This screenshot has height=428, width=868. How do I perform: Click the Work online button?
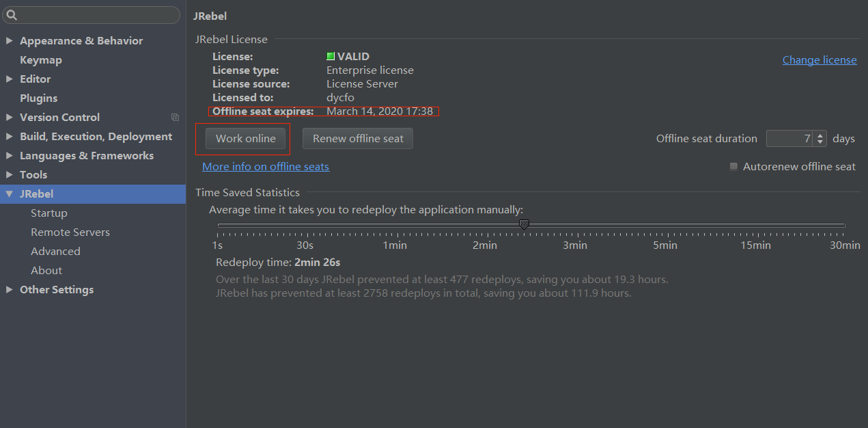[246, 139]
